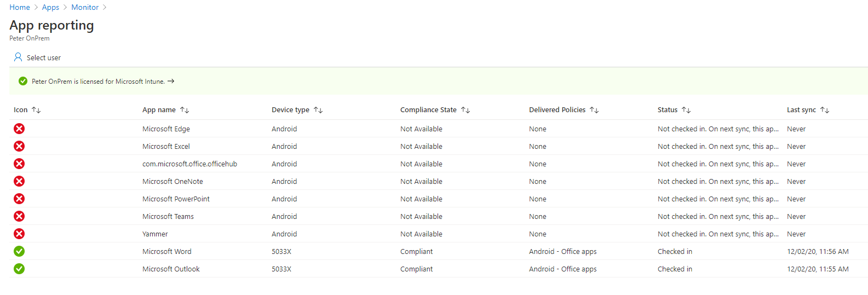
Task: Go to Home in the breadcrumb
Action: [20, 7]
